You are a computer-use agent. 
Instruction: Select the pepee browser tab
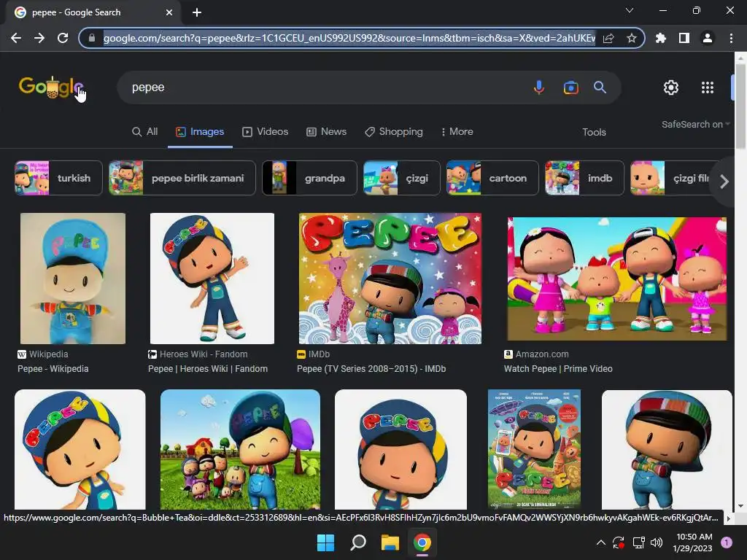93,12
